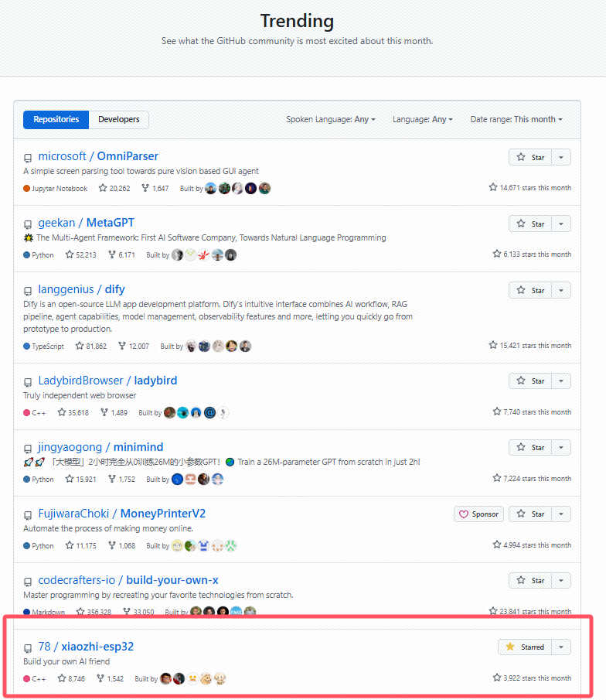The image size is (606, 700).
Task: Open the Language: Any filter
Action: point(423,120)
